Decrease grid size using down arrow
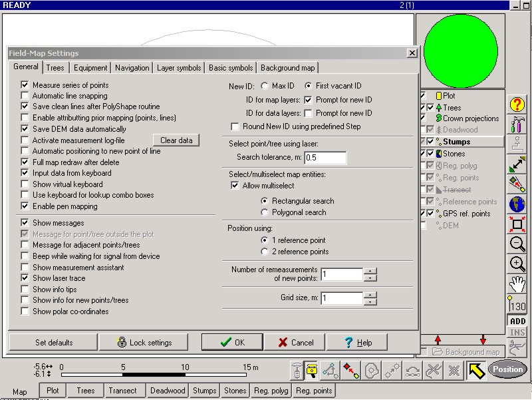532x400 pixels. 370,301
